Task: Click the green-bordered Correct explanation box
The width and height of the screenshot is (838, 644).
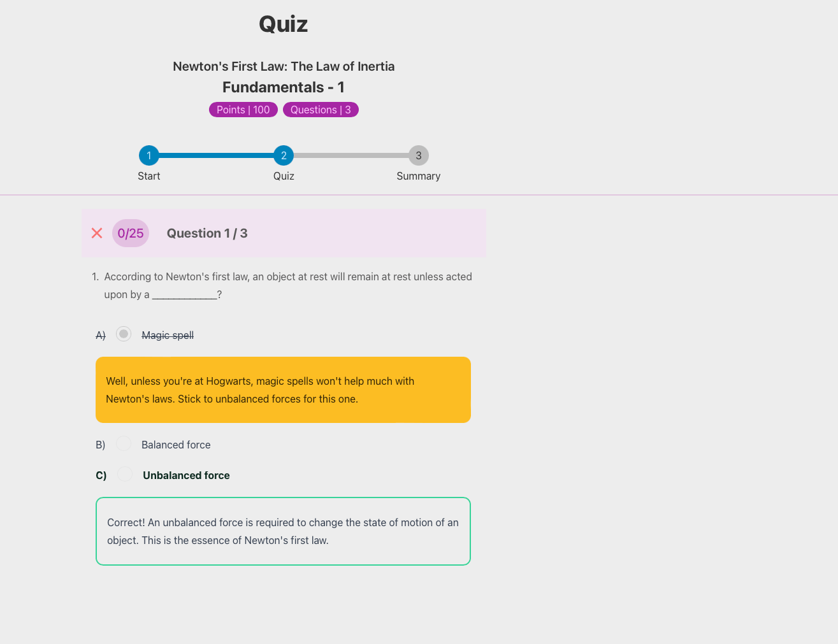Action: pyautogui.click(x=283, y=531)
